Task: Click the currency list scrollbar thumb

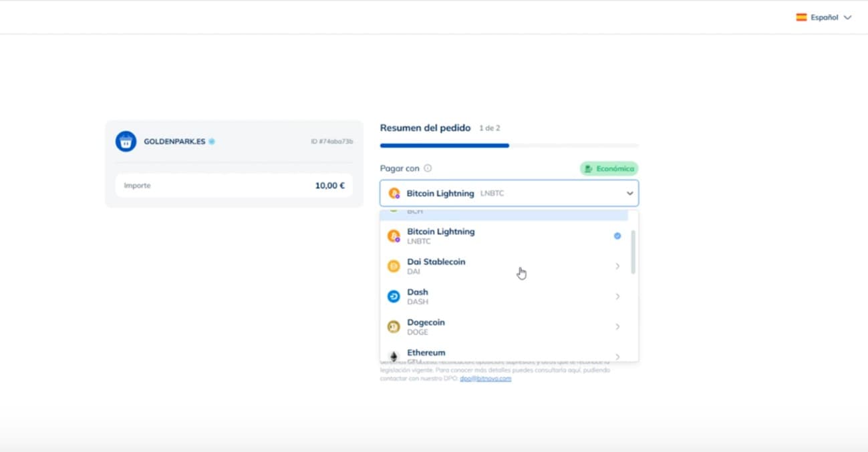Action: (x=633, y=252)
